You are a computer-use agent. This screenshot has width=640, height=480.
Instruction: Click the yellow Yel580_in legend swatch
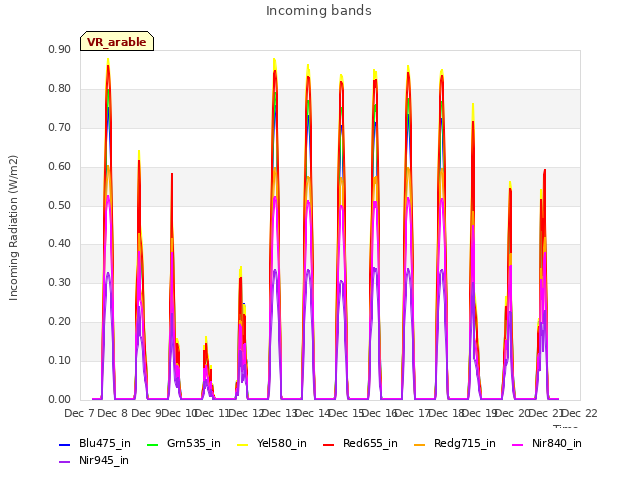pyautogui.click(x=242, y=444)
